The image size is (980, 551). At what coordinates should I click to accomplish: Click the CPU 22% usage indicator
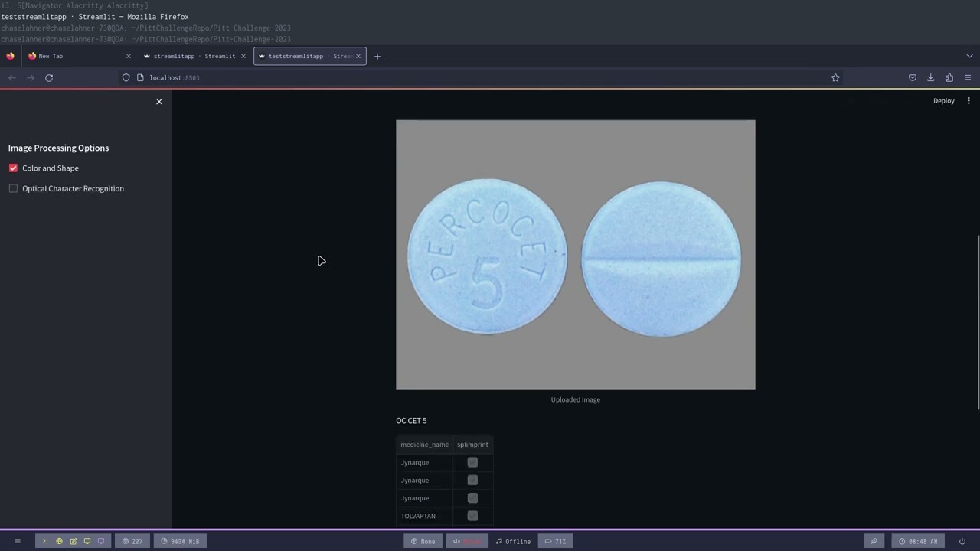132,541
